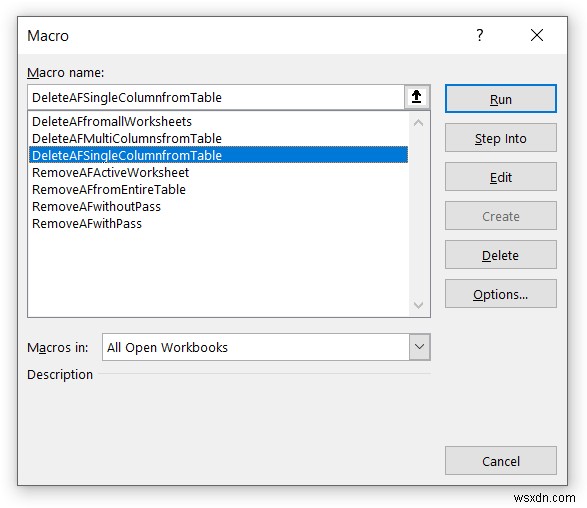Close the Macro dialog
This screenshot has height=508, width=587.
(537, 35)
